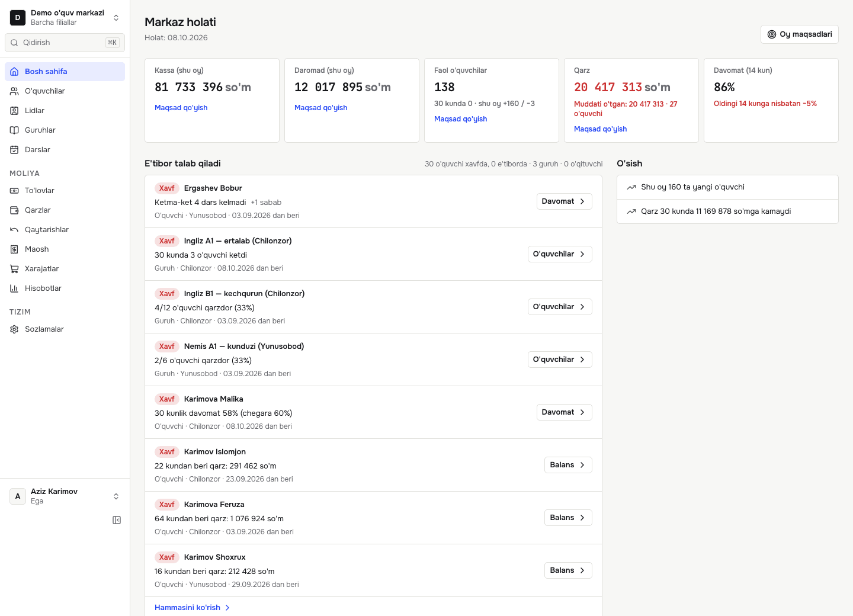Viewport: 853px width, 616px height.
Task: Click the Darslar calendar icon
Action: (14, 150)
